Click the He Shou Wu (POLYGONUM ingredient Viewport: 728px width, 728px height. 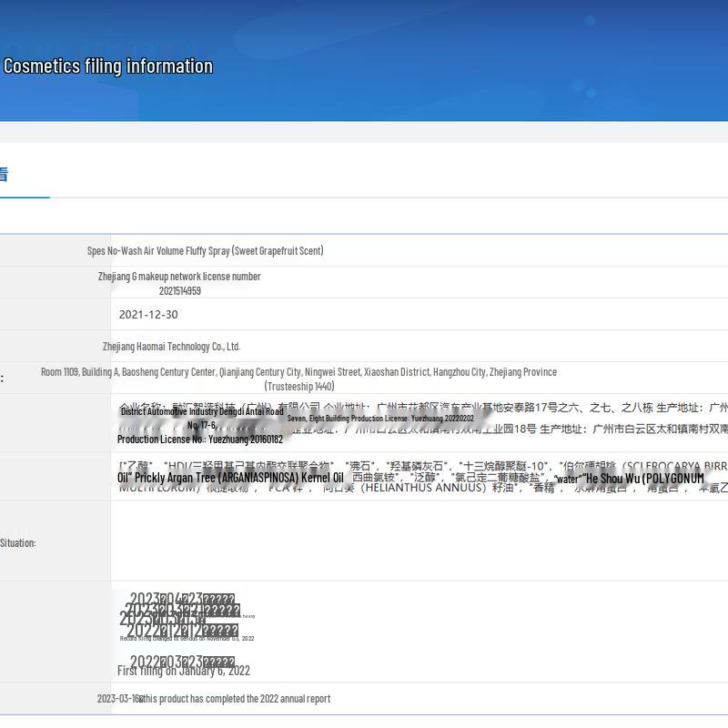(644, 478)
